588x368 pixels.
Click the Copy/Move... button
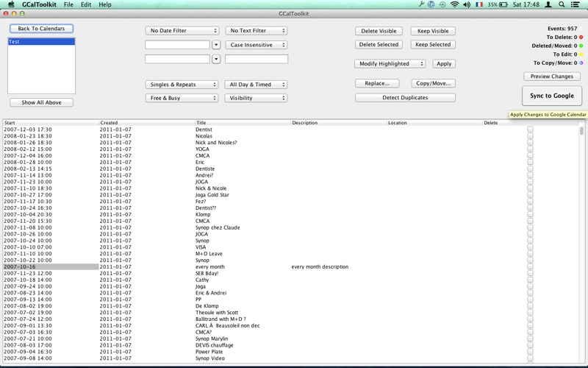(x=434, y=83)
